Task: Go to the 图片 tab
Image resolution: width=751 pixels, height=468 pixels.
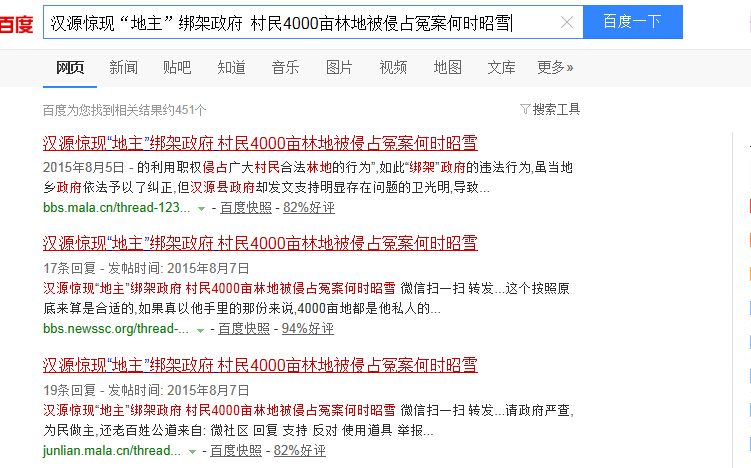Action: [339, 67]
